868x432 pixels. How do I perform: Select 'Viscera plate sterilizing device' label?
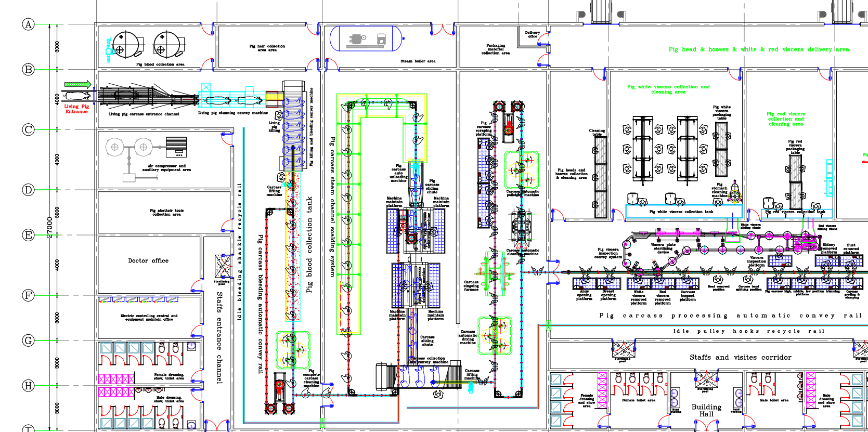point(663,248)
